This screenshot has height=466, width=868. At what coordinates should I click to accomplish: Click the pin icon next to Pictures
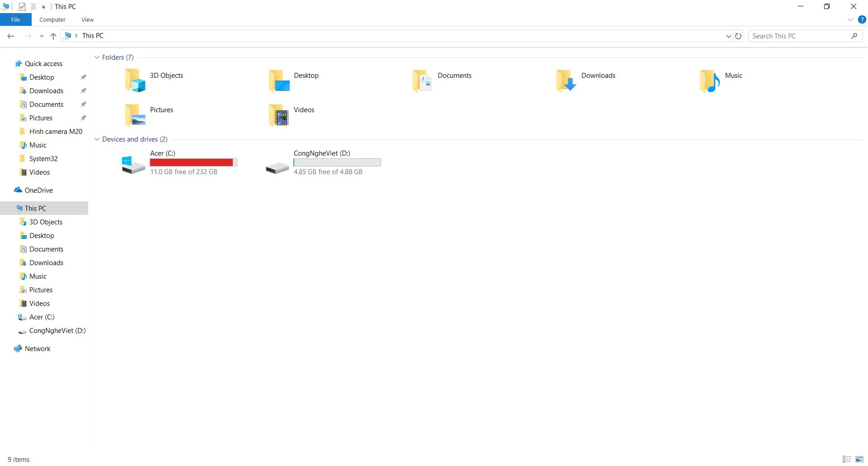tap(83, 118)
